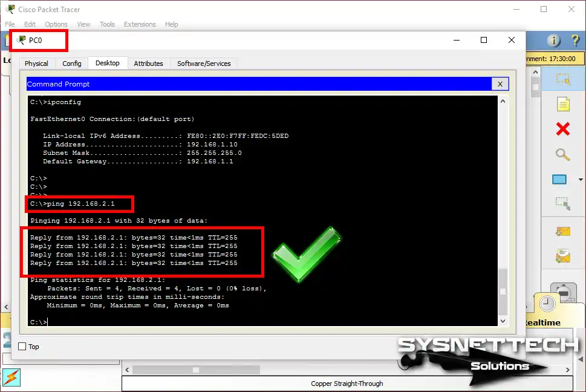586x392 pixels.
Task: Close the Command Prompt with X button
Action: (500, 84)
